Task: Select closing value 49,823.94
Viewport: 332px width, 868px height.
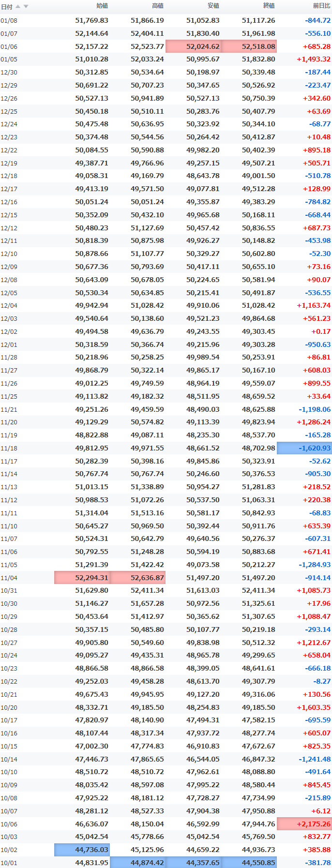Action: pos(258,422)
